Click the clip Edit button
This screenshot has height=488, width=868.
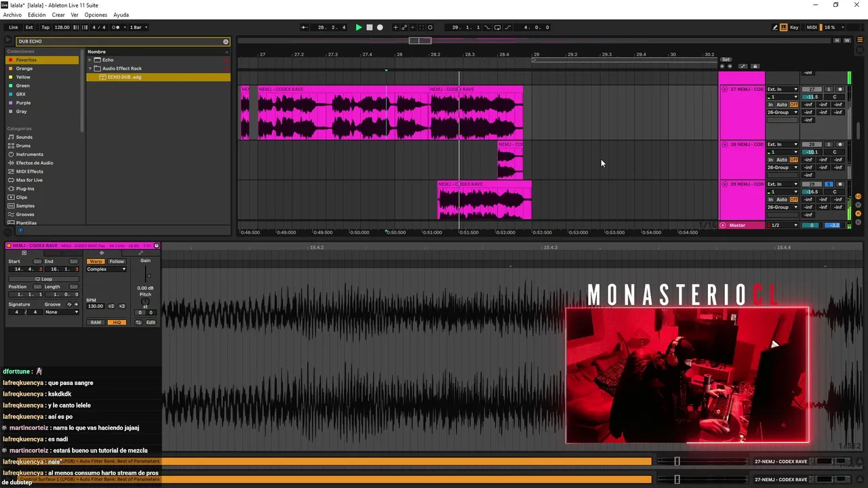pyautogui.click(x=151, y=323)
